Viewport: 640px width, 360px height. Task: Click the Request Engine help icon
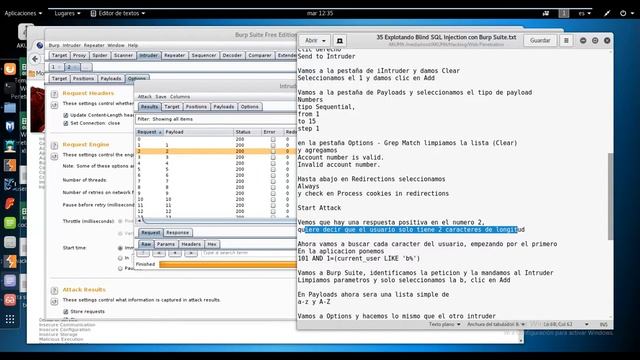click(x=54, y=145)
